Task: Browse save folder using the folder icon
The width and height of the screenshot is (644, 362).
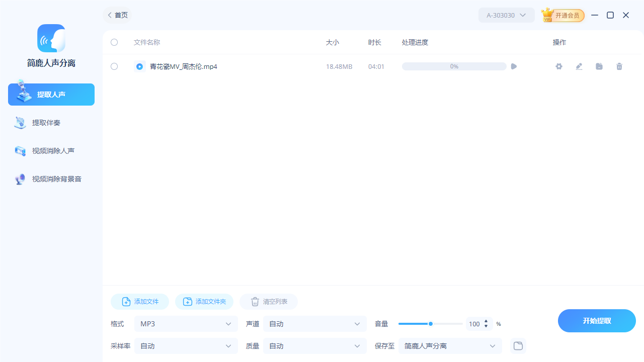Action: pyautogui.click(x=518, y=346)
